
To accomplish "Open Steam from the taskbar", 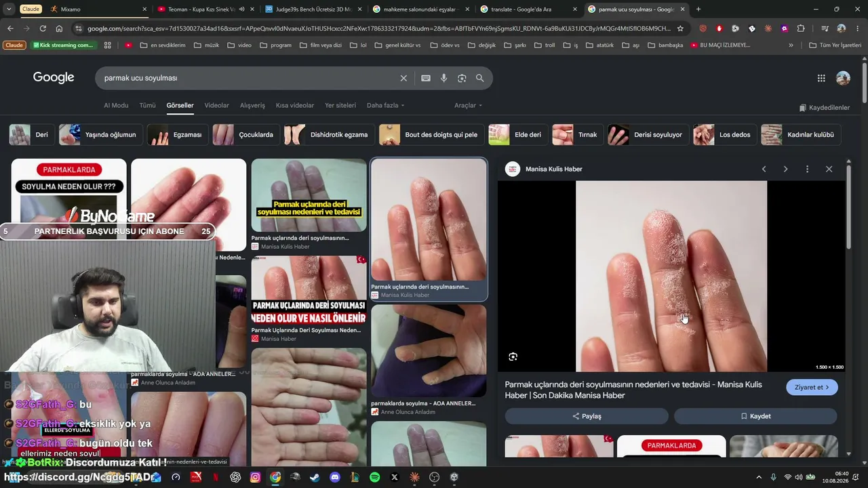I will click(x=315, y=477).
